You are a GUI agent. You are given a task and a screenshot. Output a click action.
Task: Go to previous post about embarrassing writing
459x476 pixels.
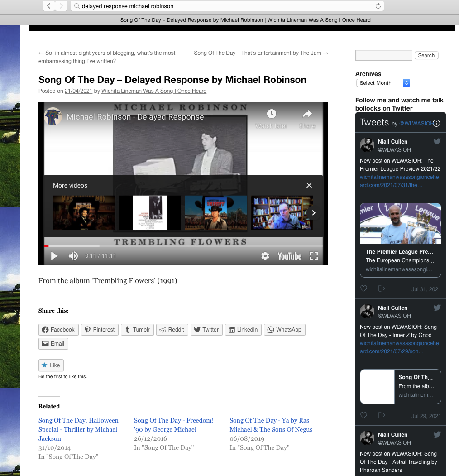[x=107, y=57]
